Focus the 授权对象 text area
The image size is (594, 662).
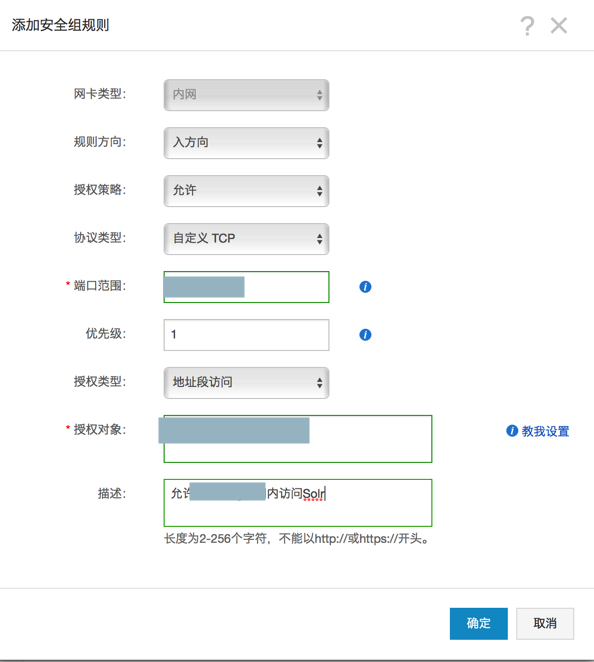click(x=298, y=439)
